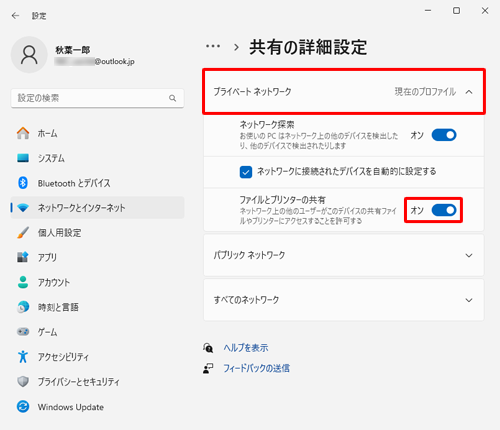Click the アカウント person icon

point(23,282)
